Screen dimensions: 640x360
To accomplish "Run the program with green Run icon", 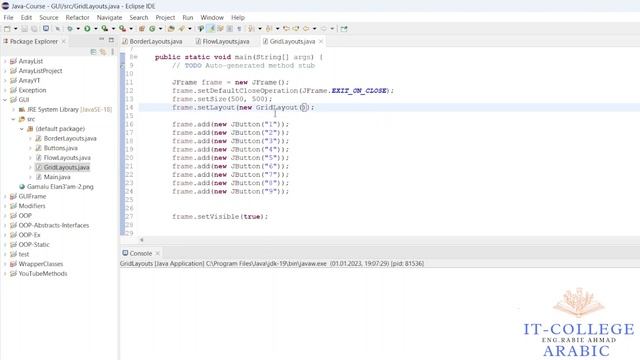I will [87, 29].
